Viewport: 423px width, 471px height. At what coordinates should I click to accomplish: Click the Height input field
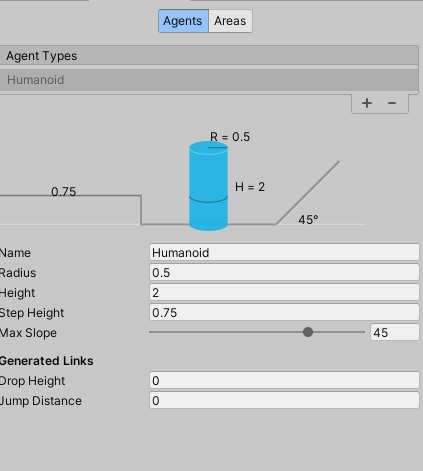pos(284,292)
